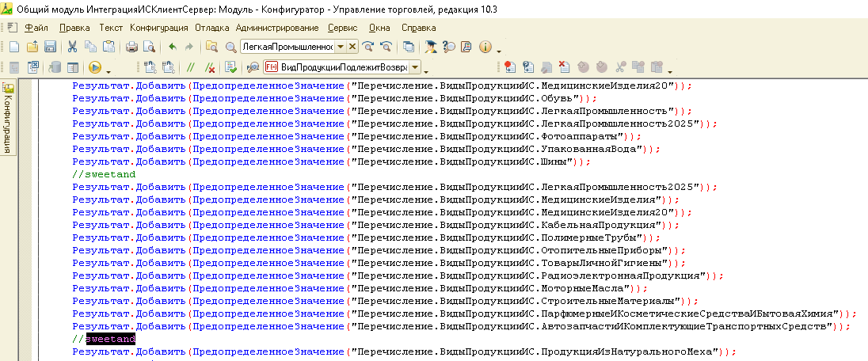Cut selected text with the scissors icon
Image resolution: width=868 pixels, height=361 pixels.
[x=73, y=47]
